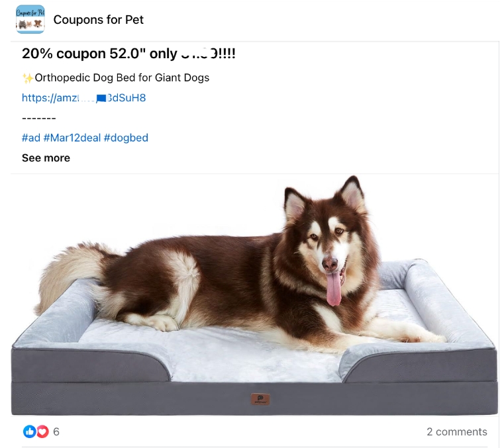This screenshot has width=500, height=448.
Task: Open the #dogbed hashtag
Action: (x=126, y=138)
